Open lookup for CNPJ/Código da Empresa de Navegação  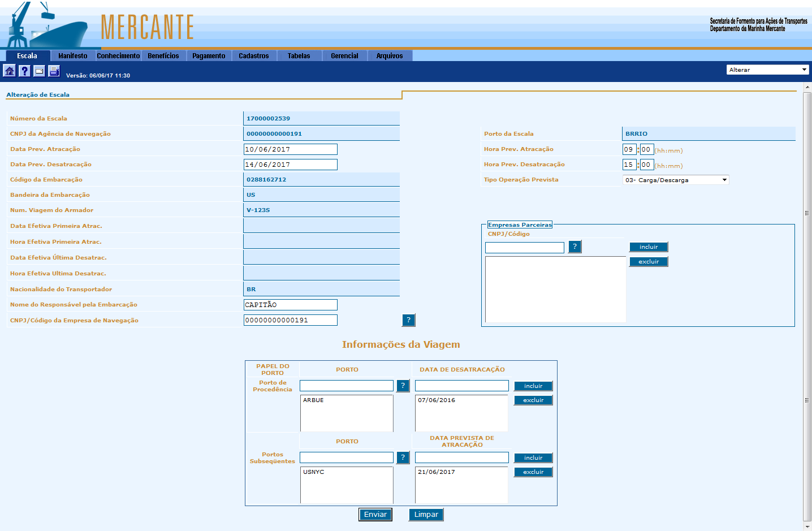[408, 320]
